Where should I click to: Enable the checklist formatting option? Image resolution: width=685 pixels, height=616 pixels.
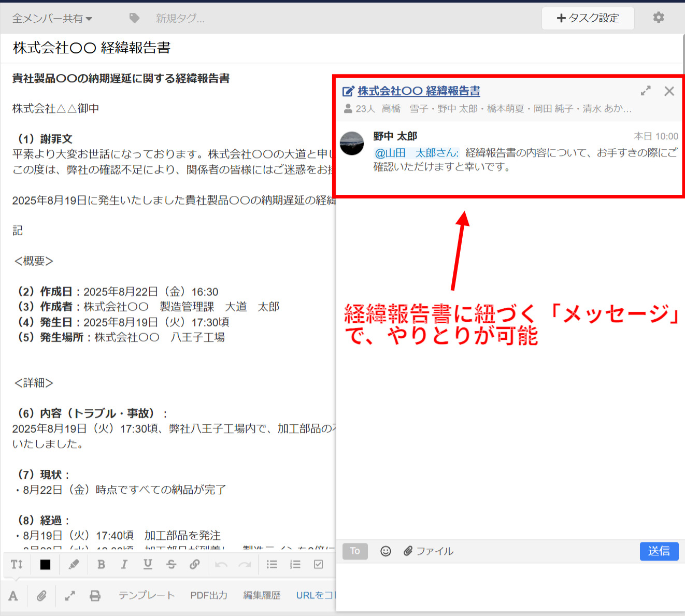click(x=318, y=564)
